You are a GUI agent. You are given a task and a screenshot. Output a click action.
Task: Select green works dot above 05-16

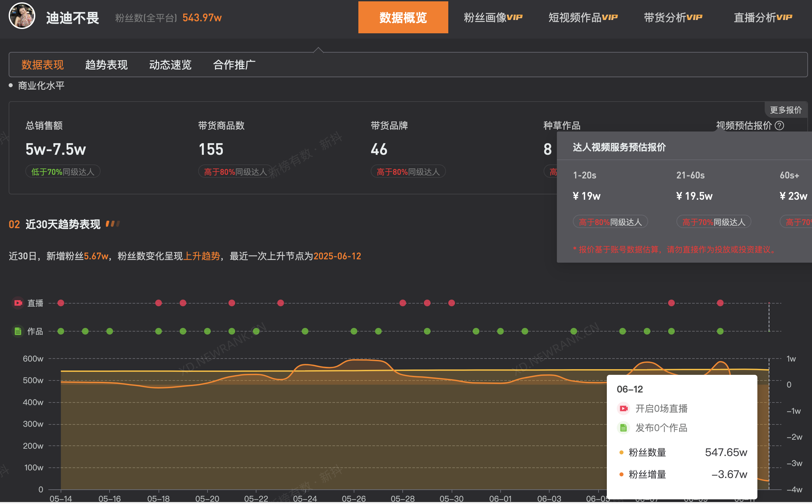pos(110,331)
